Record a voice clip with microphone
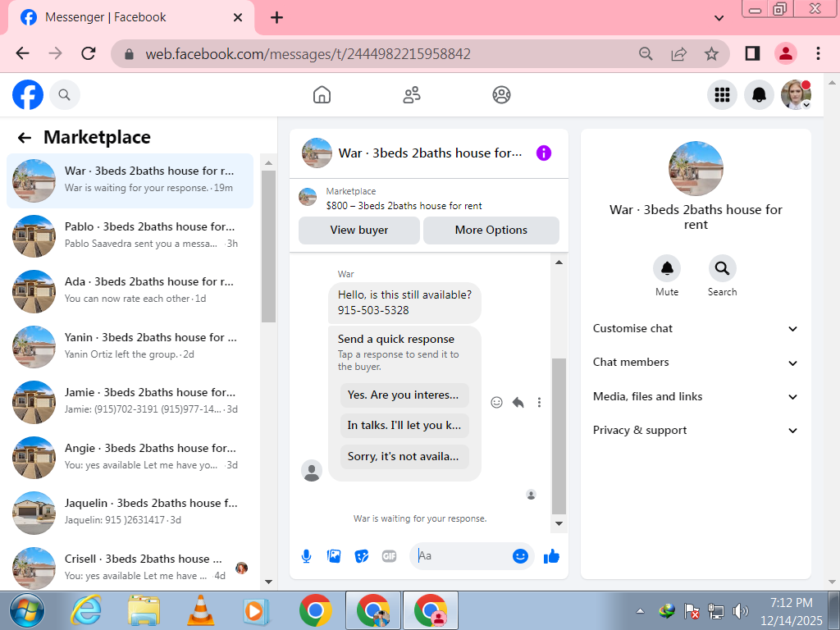Image resolution: width=840 pixels, height=630 pixels. coord(307,556)
